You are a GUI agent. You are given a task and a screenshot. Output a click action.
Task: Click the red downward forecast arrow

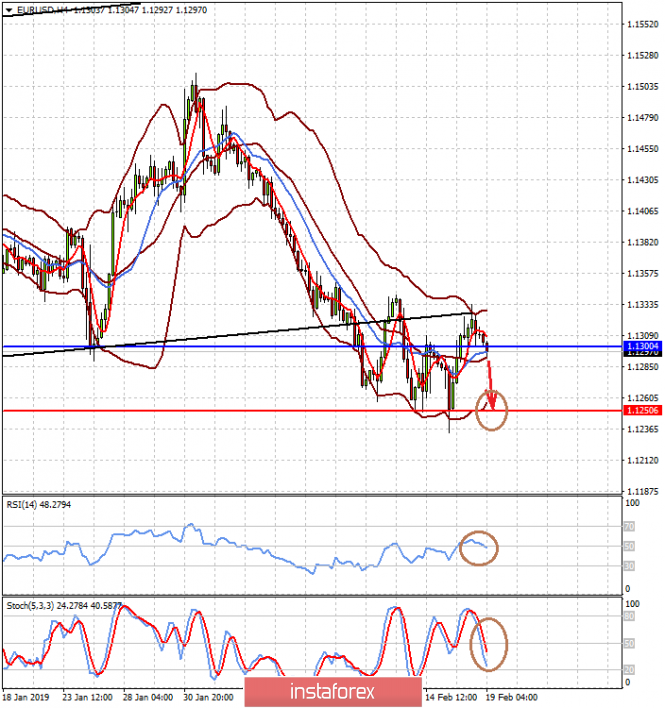point(489,385)
